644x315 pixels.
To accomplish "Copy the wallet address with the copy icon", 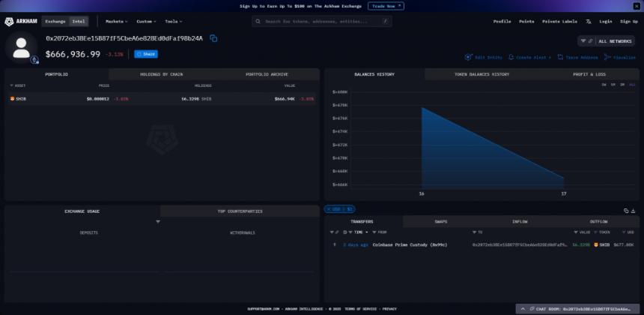I will [x=213, y=38].
